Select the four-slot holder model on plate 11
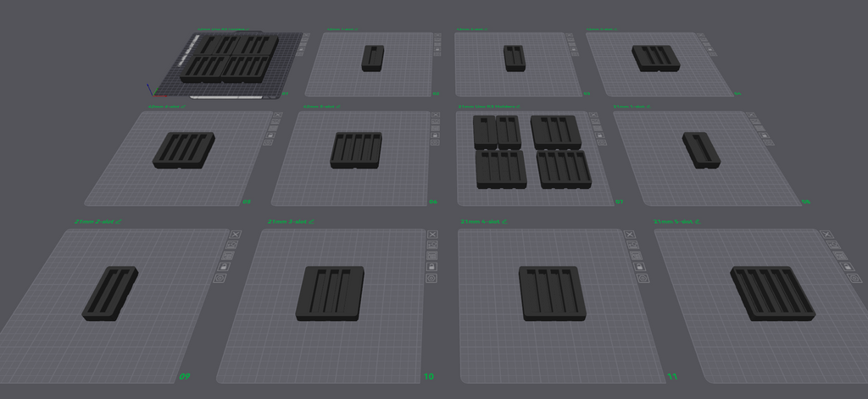Viewport: 868px width, 399px height. [x=553, y=293]
